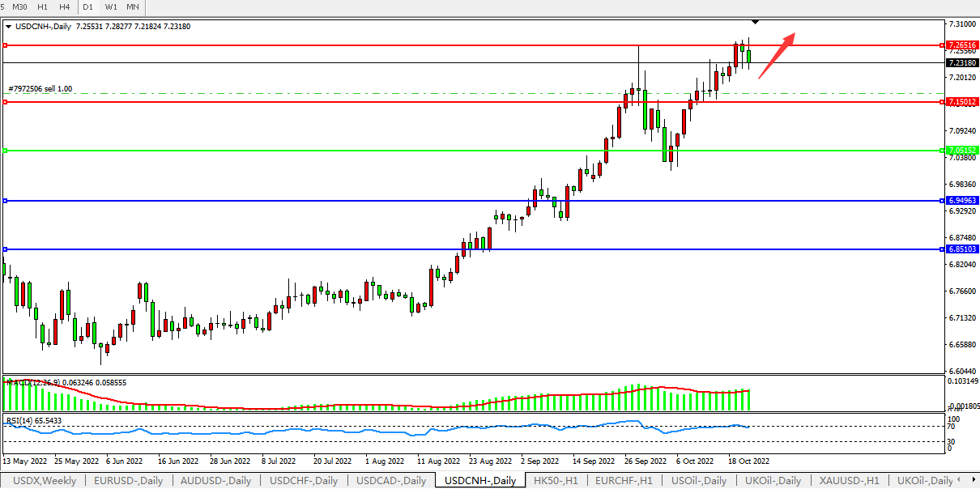Enable the M30 timeframe
Screen dimensions: 980x489
pyautogui.click(x=20, y=6)
